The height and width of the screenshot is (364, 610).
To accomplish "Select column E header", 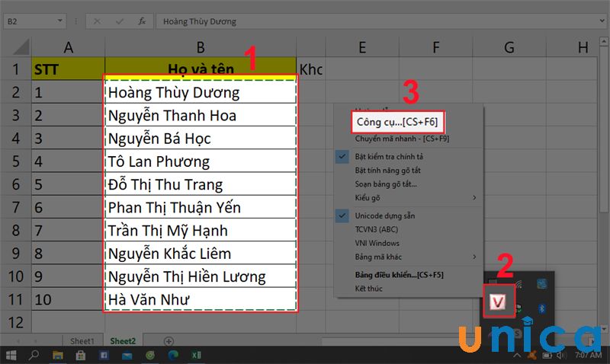I will tap(362, 47).
